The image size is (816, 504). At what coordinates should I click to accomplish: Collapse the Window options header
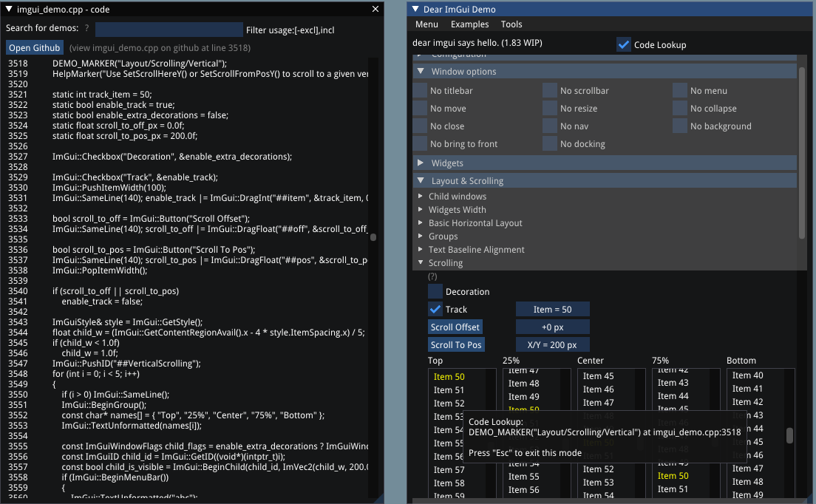(x=605, y=71)
